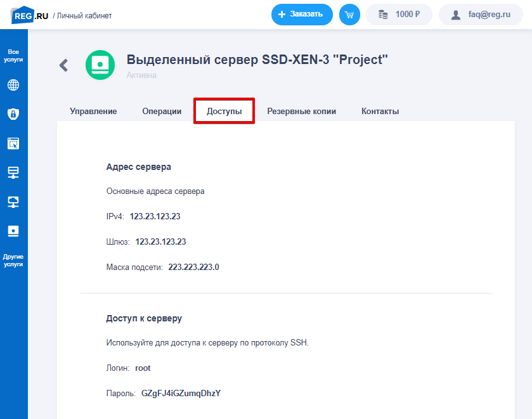The width and height of the screenshot is (532, 419).
Task: Click the back arrow beside server title
Action: [63, 65]
